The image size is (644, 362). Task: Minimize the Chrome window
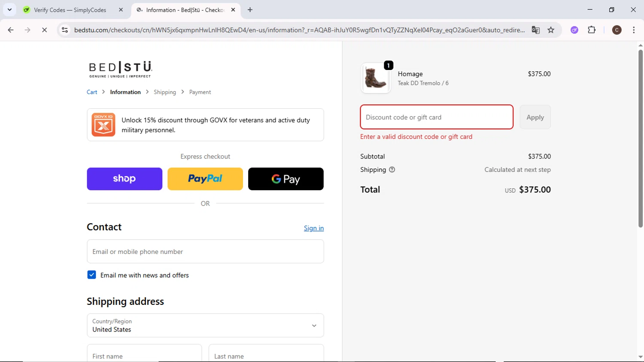[x=590, y=9]
